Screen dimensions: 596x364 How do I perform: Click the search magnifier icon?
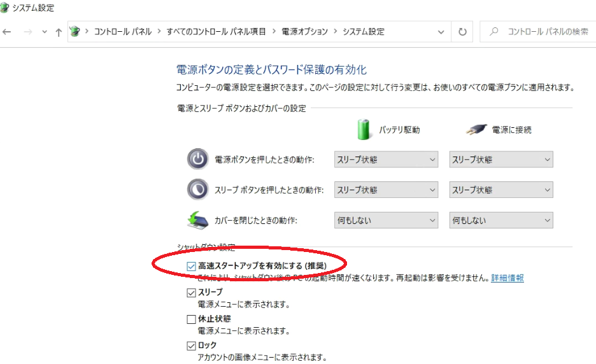tap(493, 32)
